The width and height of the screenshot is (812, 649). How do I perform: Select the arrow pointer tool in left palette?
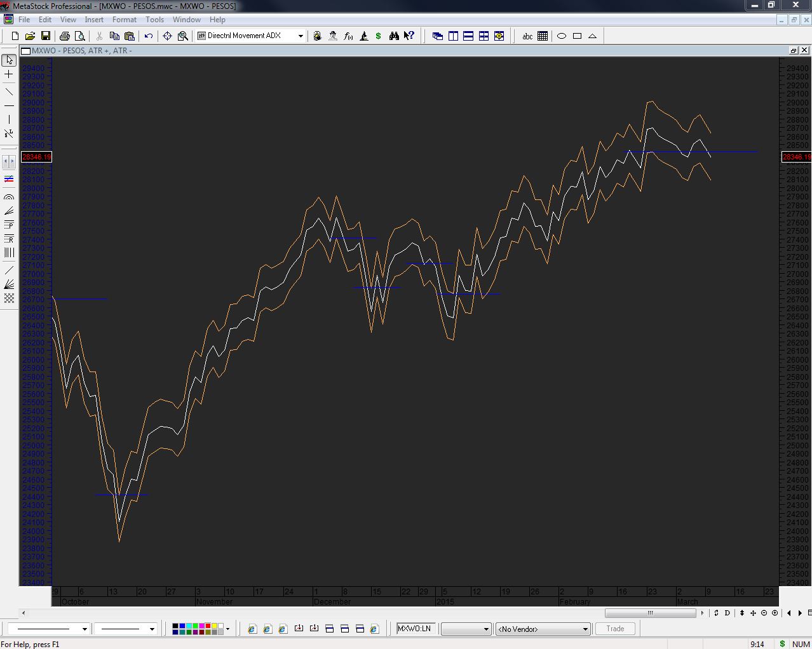point(9,60)
